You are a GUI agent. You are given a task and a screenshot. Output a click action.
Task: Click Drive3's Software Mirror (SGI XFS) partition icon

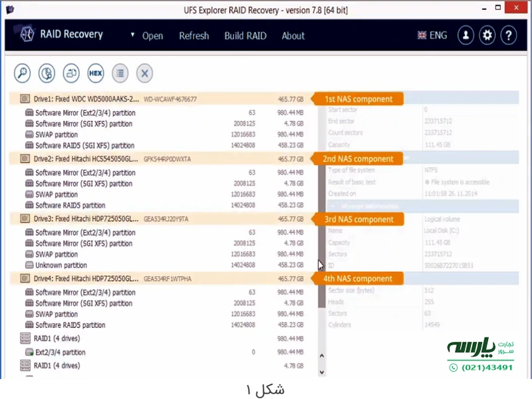(x=29, y=243)
